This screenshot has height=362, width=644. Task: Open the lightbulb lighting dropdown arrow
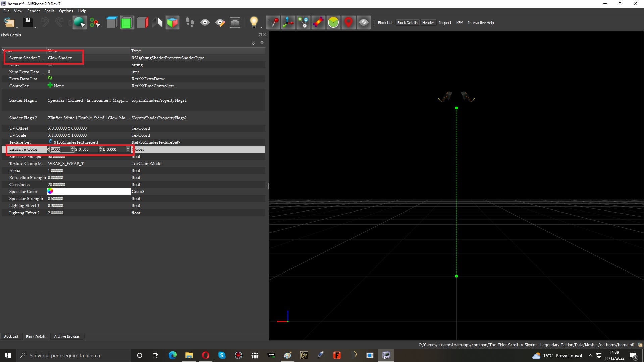point(261,27)
